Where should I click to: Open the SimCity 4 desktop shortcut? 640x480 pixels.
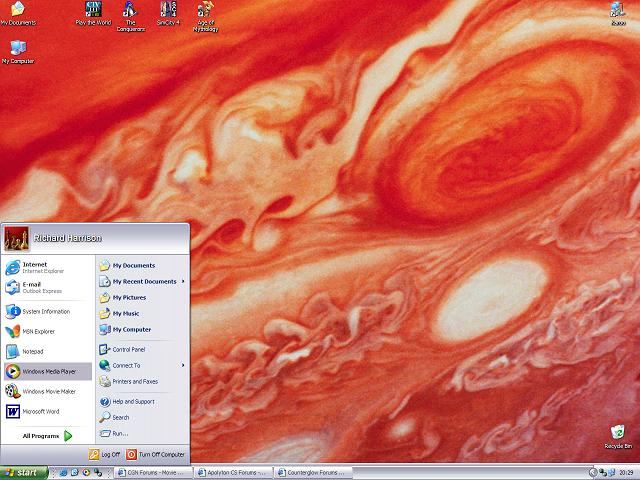click(167, 14)
